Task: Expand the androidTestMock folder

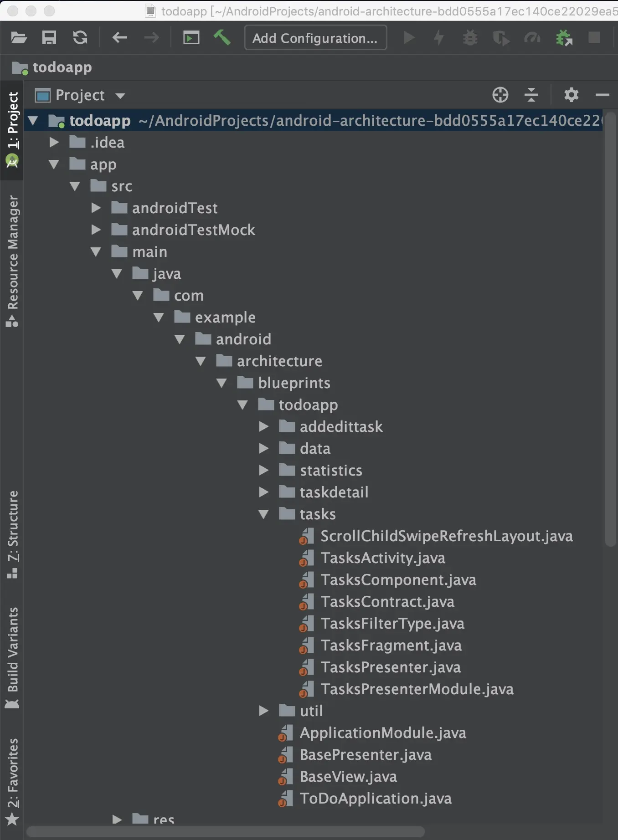Action: pos(96,230)
